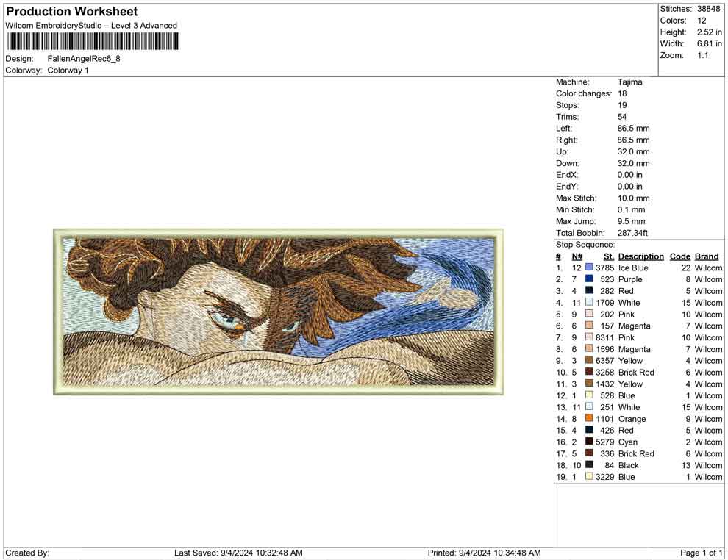This screenshot has height=560, width=728.
Task: Select code 22 in Ice Blue row
Action: (x=686, y=268)
